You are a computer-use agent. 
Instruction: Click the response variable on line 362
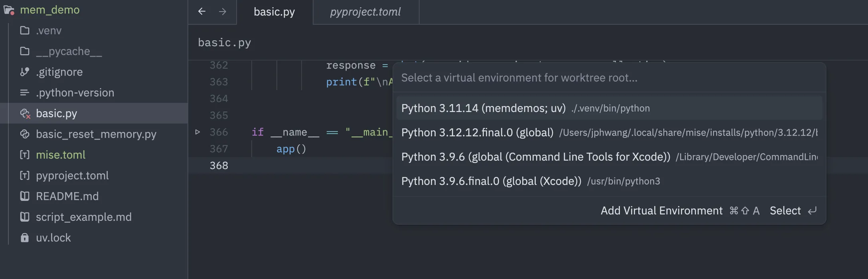pos(351,65)
